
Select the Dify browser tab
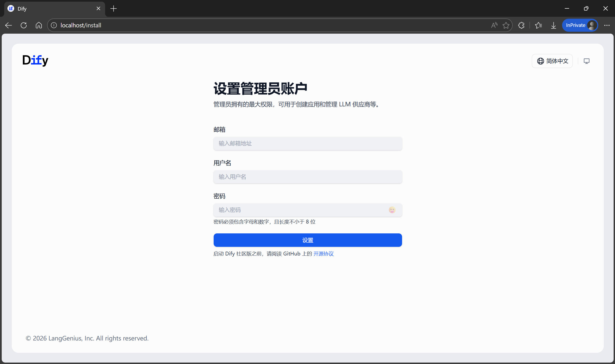point(52,9)
